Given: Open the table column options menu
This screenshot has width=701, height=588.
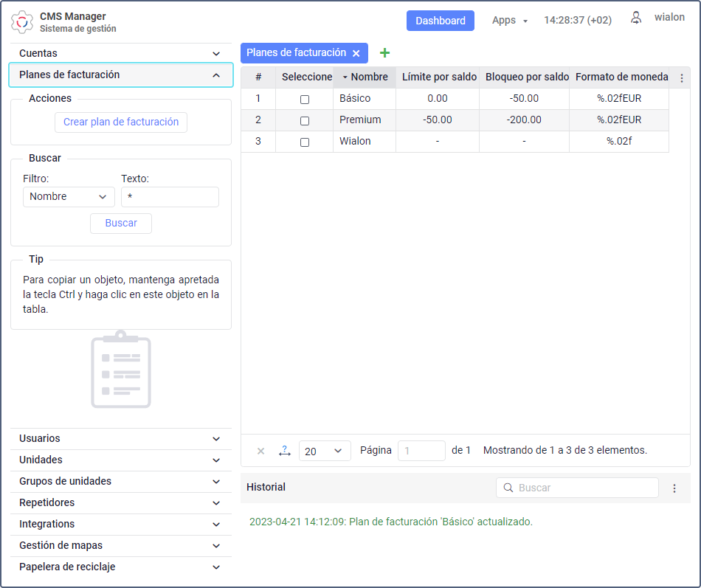Looking at the screenshot, I should point(681,77).
